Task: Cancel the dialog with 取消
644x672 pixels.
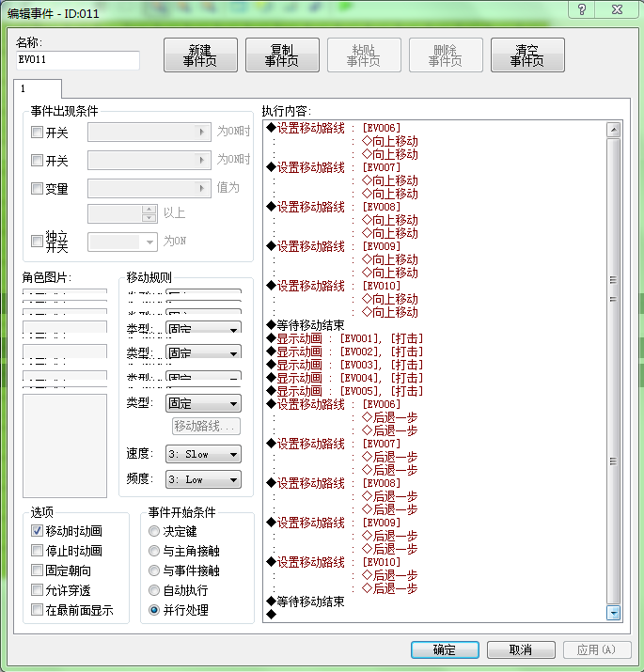Action: [x=521, y=649]
